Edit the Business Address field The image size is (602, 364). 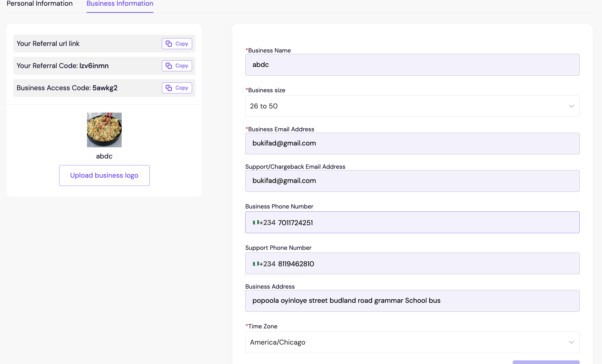click(412, 301)
